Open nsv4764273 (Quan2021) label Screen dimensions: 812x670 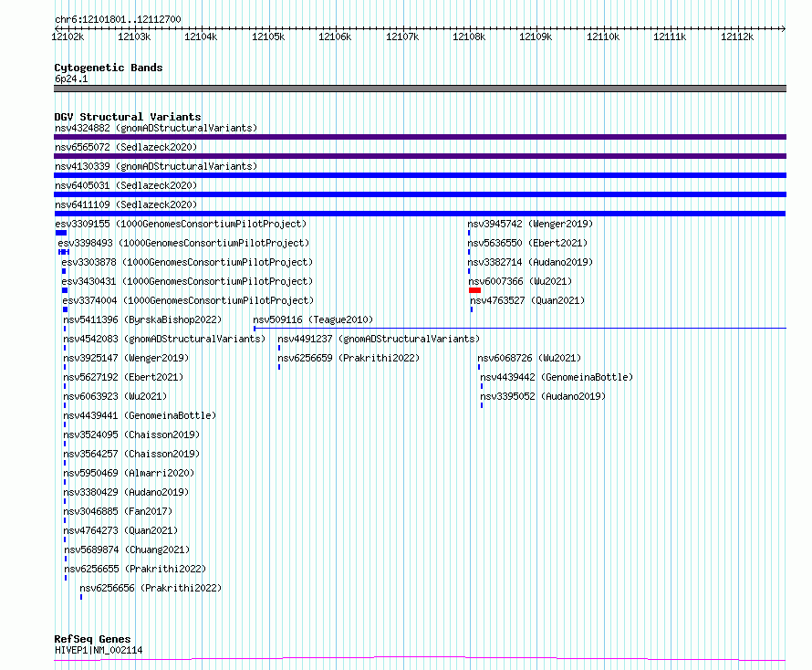[120, 530]
